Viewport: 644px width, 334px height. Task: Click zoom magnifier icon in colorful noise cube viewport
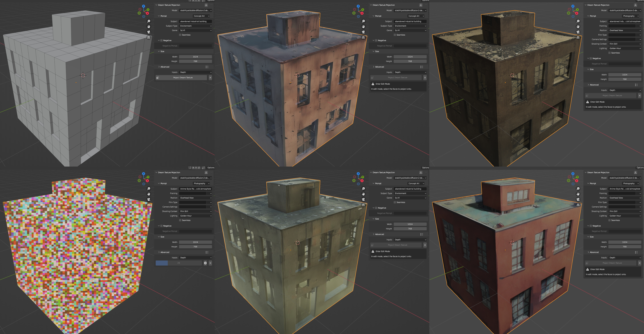pyautogui.click(x=149, y=189)
